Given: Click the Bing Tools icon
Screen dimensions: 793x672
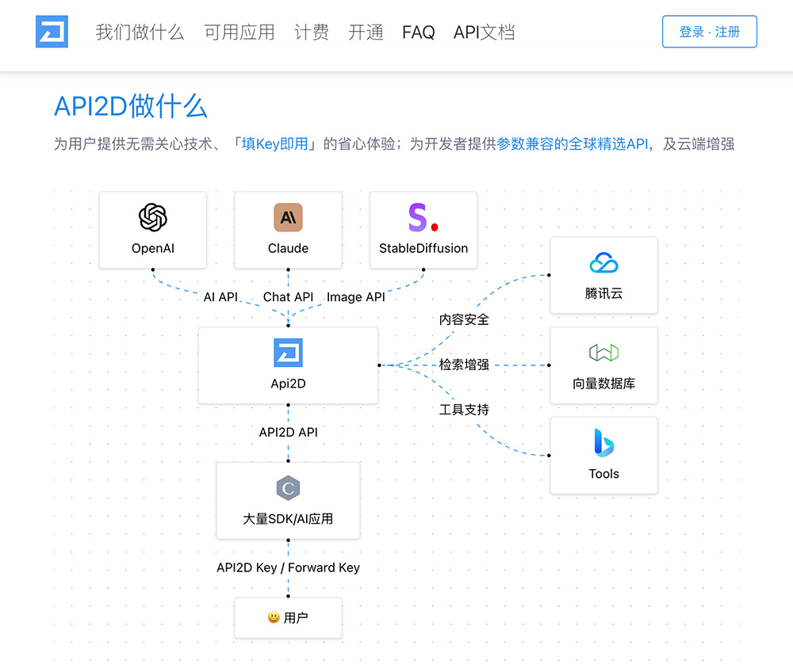Looking at the screenshot, I should click(603, 443).
